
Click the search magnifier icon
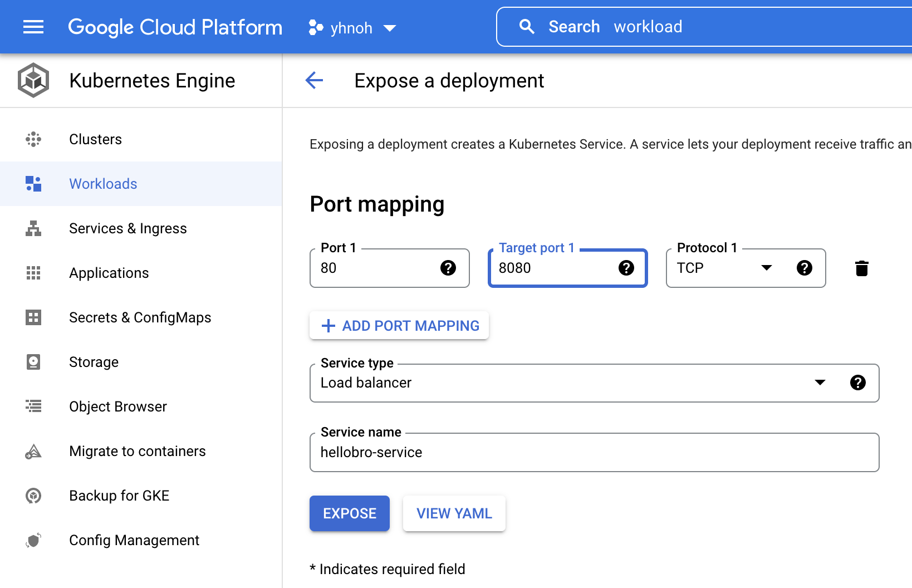(526, 27)
